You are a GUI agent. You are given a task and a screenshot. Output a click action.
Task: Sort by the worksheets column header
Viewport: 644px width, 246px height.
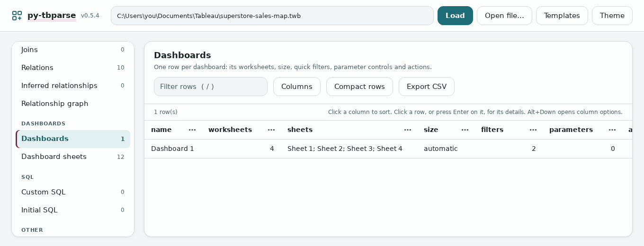[x=230, y=130]
